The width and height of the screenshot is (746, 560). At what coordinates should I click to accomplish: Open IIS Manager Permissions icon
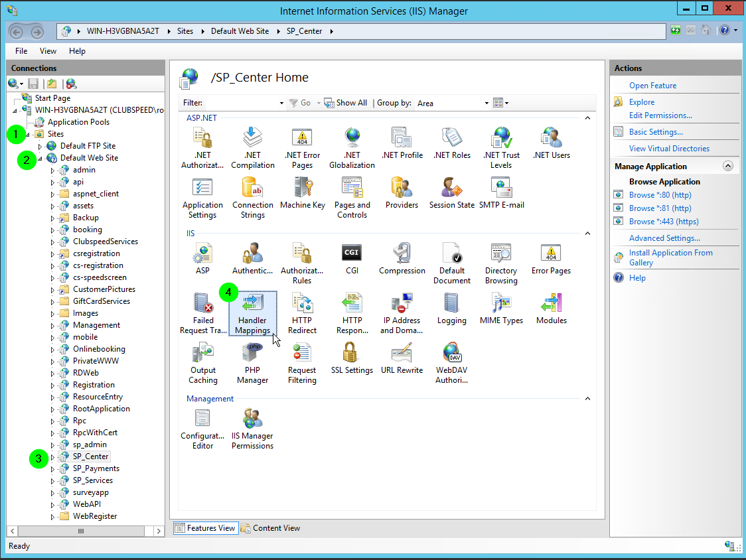point(253,429)
